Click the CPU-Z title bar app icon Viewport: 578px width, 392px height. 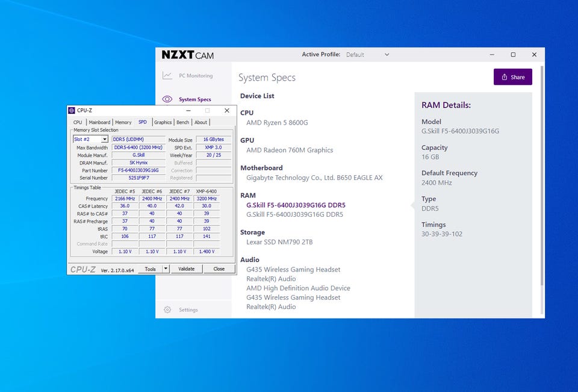(72, 110)
